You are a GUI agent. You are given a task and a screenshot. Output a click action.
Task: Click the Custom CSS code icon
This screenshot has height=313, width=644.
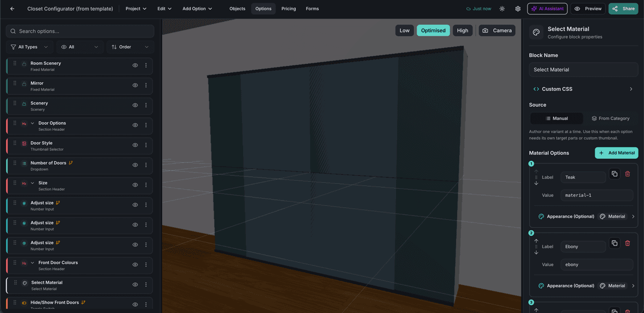tap(536, 89)
